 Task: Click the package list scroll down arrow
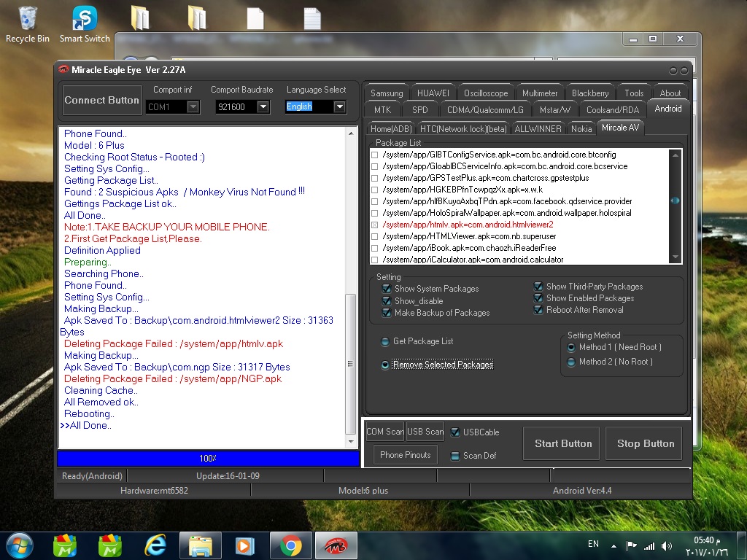click(675, 257)
